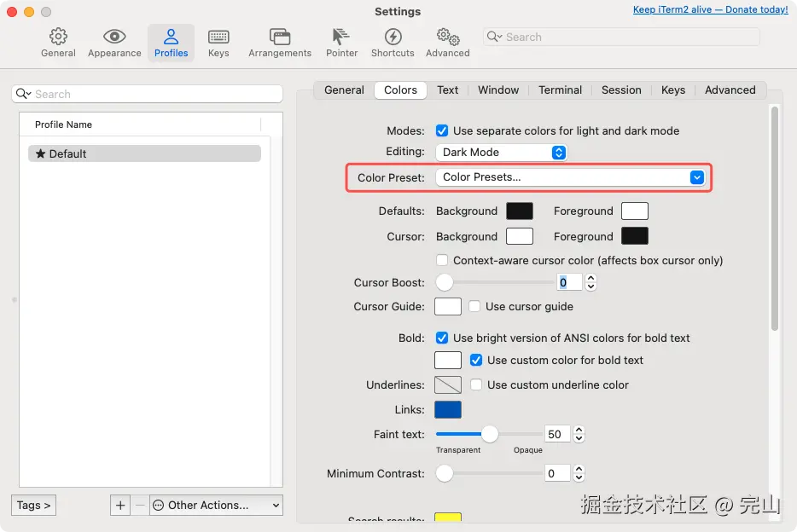Image resolution: width=797 pixels, height=532 pixels.
Task: Pick the cursor Background color swatch
Action: pos(520,236)
